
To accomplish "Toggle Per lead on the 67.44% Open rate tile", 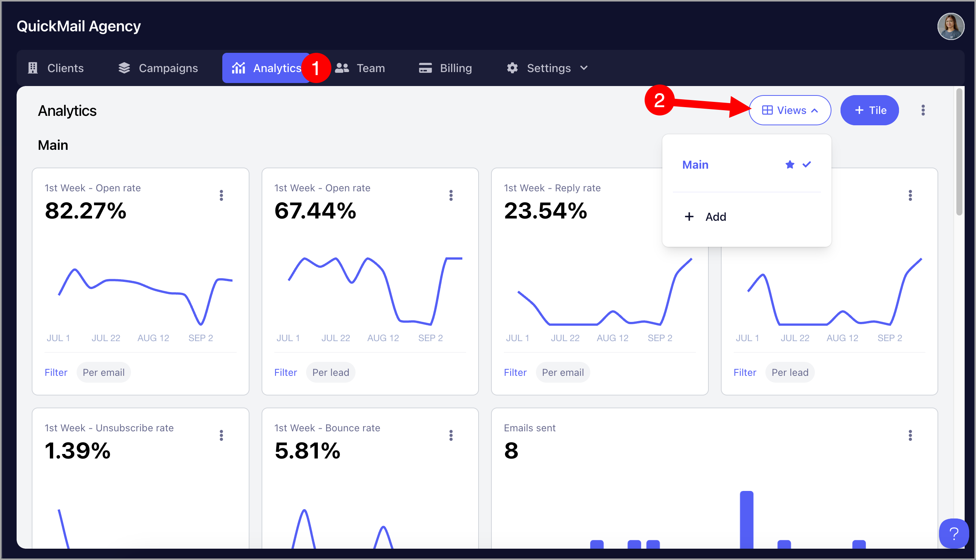I will (331, 372).
